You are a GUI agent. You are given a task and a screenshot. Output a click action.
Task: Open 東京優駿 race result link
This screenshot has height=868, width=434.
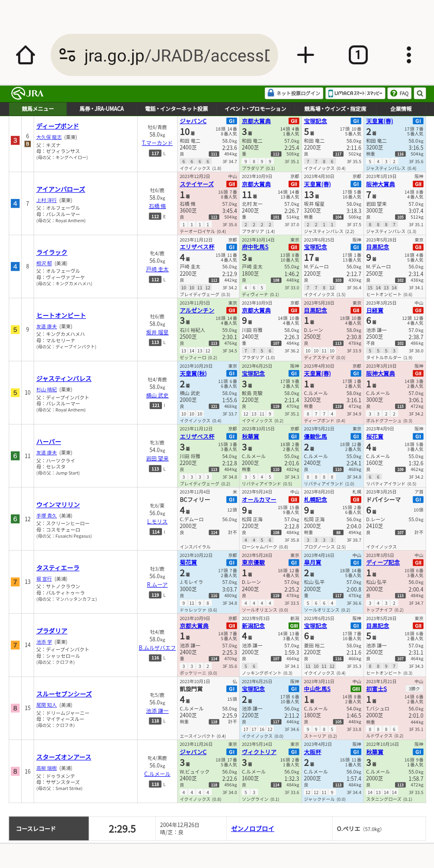coord(253,563)
